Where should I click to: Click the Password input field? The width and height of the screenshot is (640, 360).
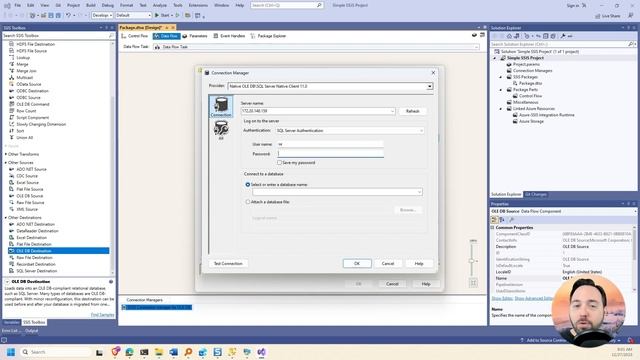coord(331,154)
